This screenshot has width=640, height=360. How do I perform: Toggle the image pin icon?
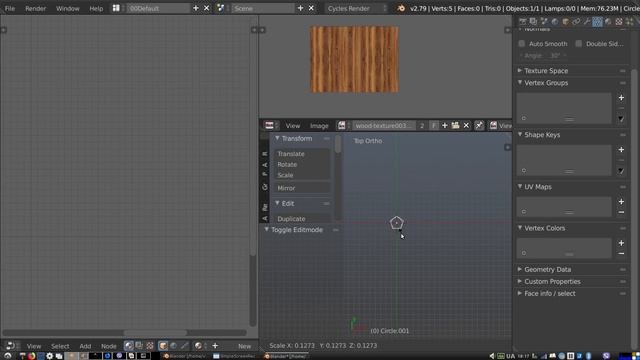(x=479, y=125)
